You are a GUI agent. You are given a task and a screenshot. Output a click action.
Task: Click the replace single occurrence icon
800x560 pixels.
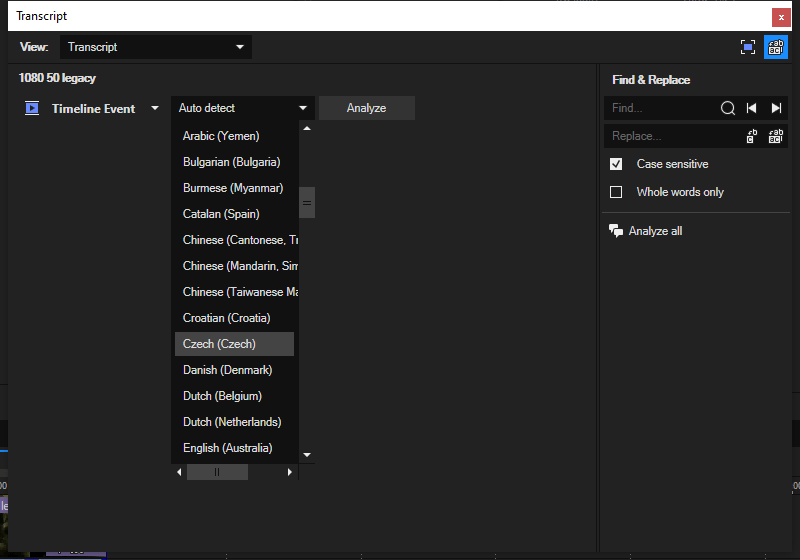(x=752, y=136)
